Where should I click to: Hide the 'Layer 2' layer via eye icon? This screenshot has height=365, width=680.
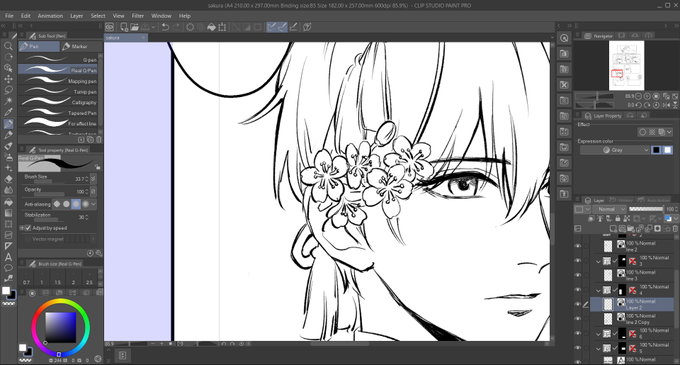[578, 304]
